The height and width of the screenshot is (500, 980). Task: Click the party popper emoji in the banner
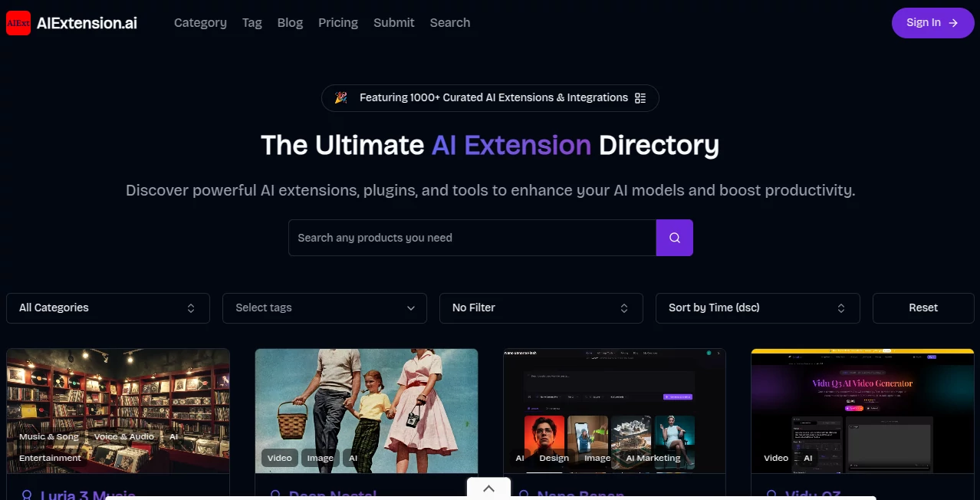340,97
